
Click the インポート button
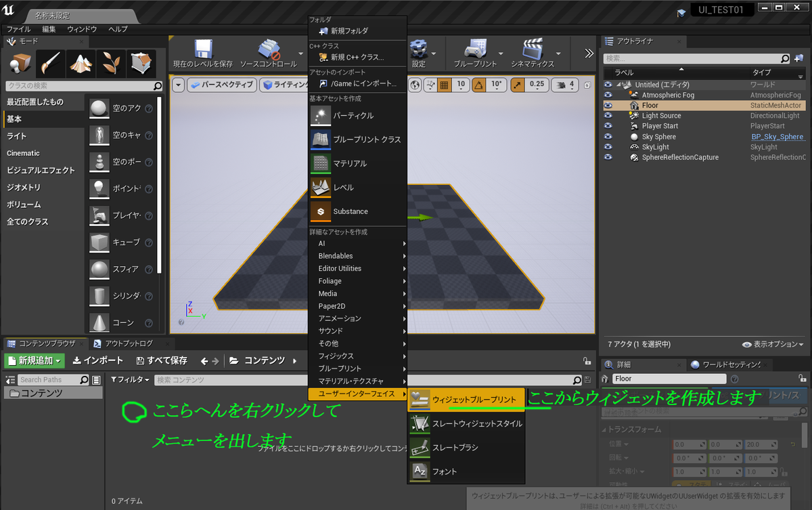coord(98,361)
